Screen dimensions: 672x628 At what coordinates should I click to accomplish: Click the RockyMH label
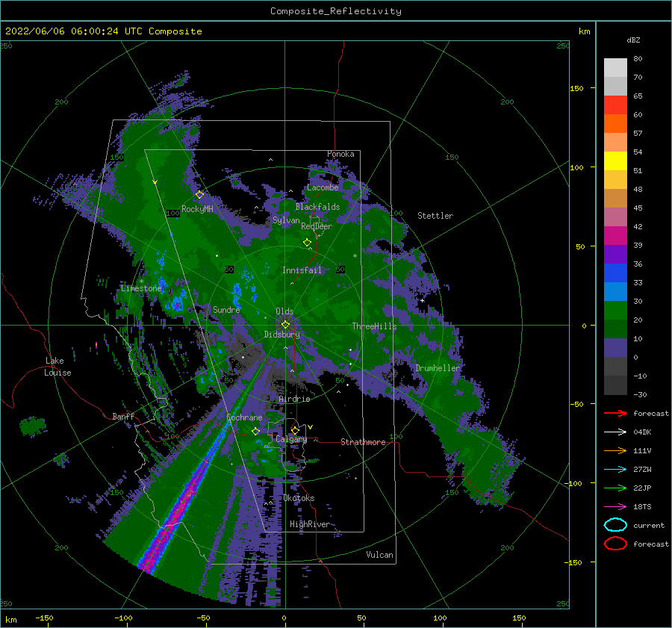(x=197, y=209)
